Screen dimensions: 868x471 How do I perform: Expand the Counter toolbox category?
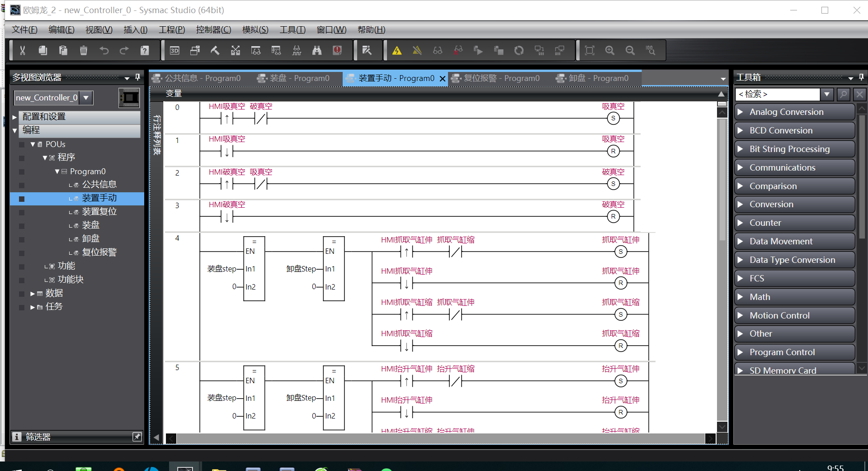(740, 223)
